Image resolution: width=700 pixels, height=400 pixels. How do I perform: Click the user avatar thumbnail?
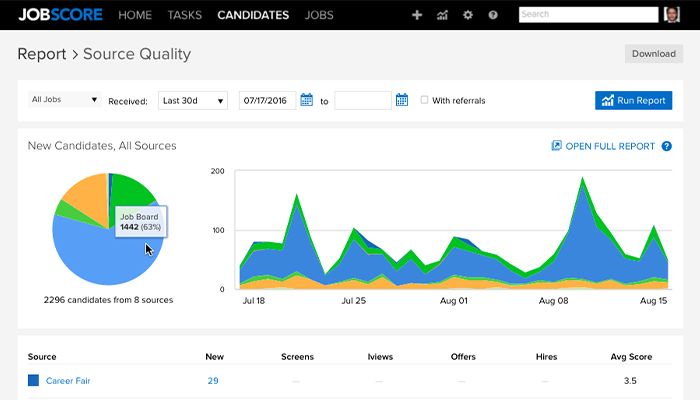(x=673, y=15)
